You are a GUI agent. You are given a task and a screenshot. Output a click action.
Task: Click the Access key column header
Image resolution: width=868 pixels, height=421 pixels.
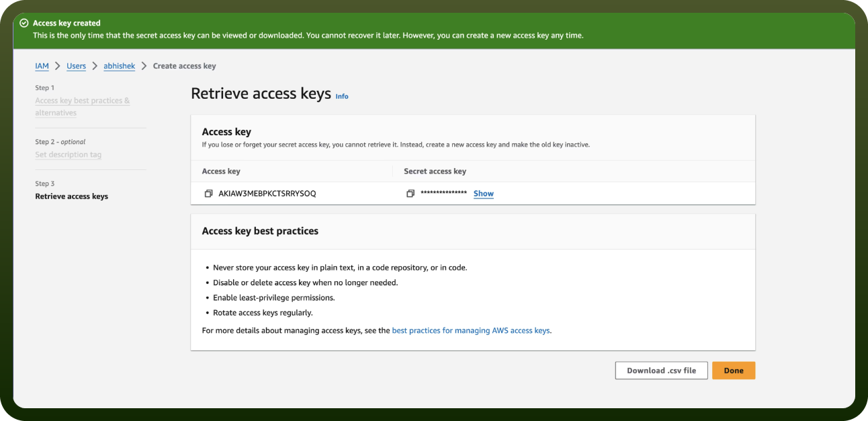pyautogui.click(x=220, y=171)
